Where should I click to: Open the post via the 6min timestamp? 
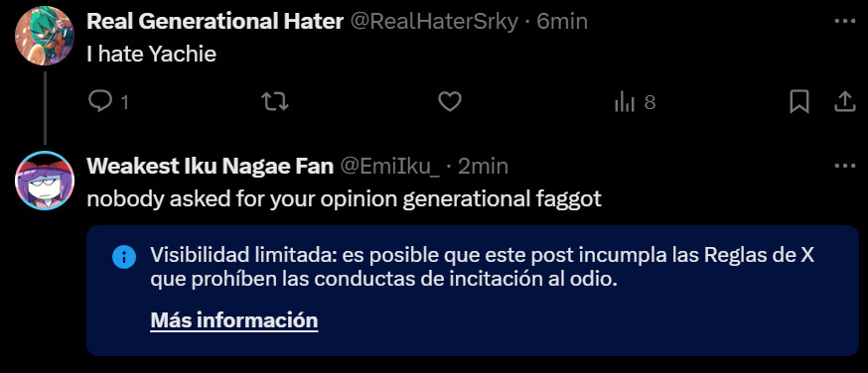coord(562,22)
